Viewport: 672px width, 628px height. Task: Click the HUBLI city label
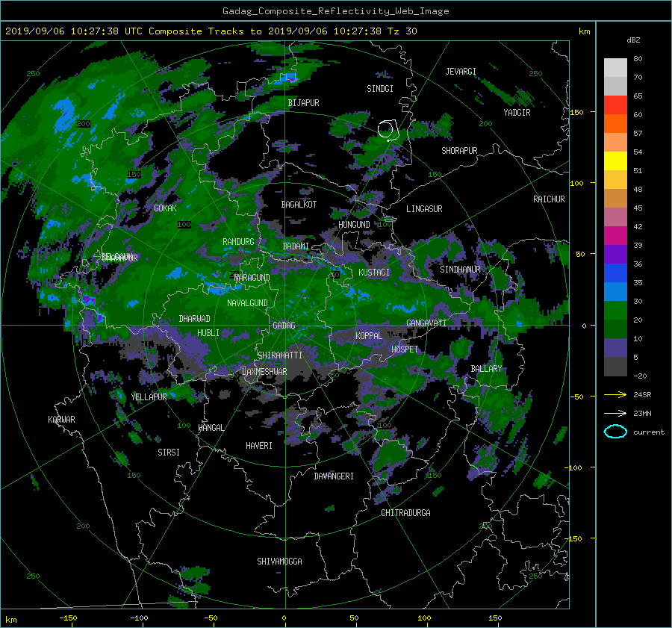pos(208,333)
